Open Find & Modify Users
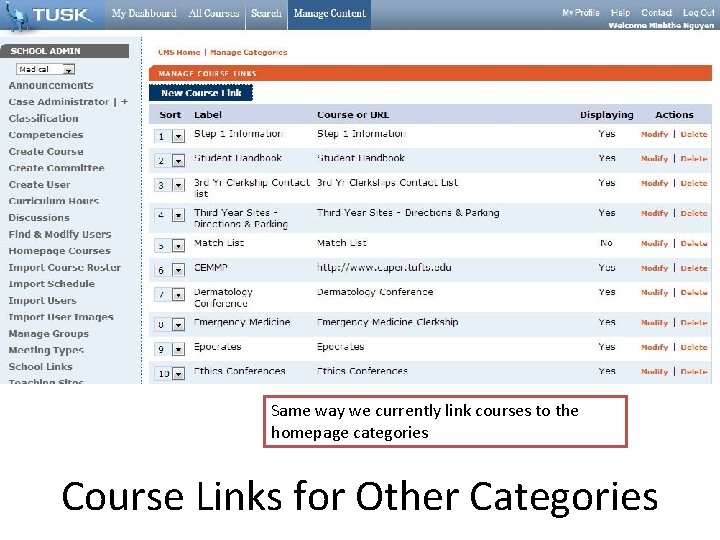The width and height of the screenshot is (720, 540). point(60,234)
